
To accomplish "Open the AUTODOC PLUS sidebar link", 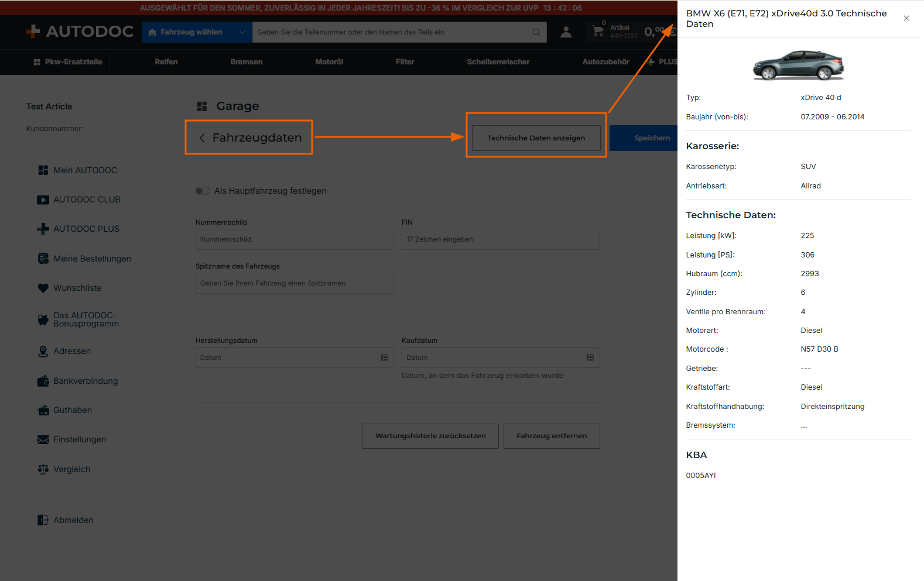I will click(86, 229).
